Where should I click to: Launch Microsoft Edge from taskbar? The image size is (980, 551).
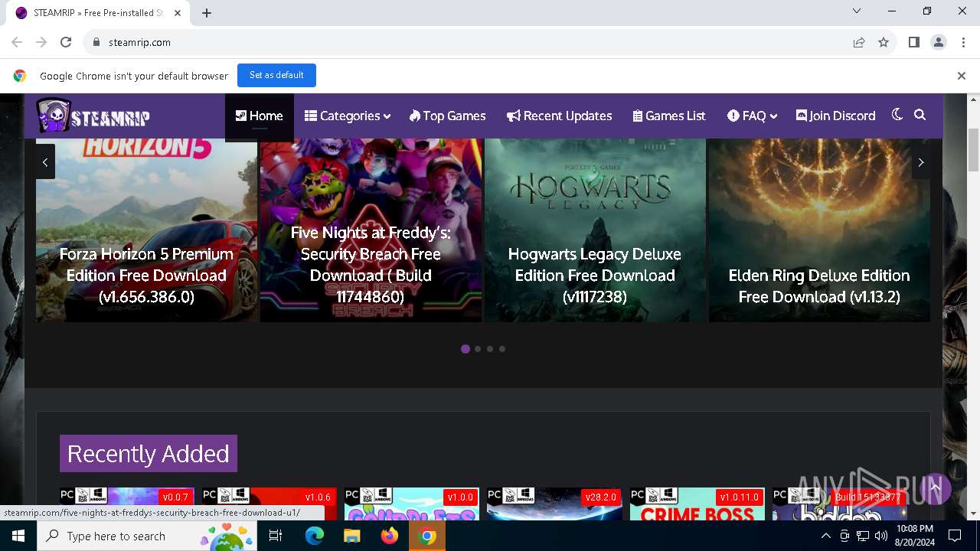click(315, 536)
